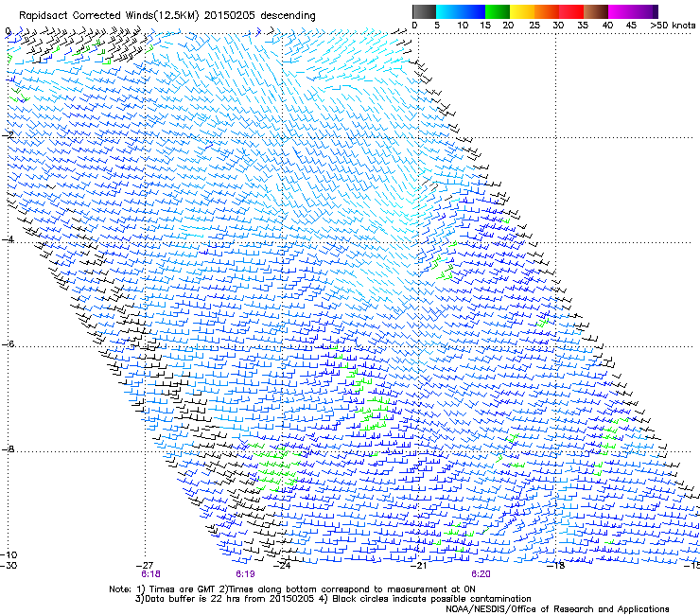Click the longitude label '-27'
700x615 pixels.
coord(144,566)
